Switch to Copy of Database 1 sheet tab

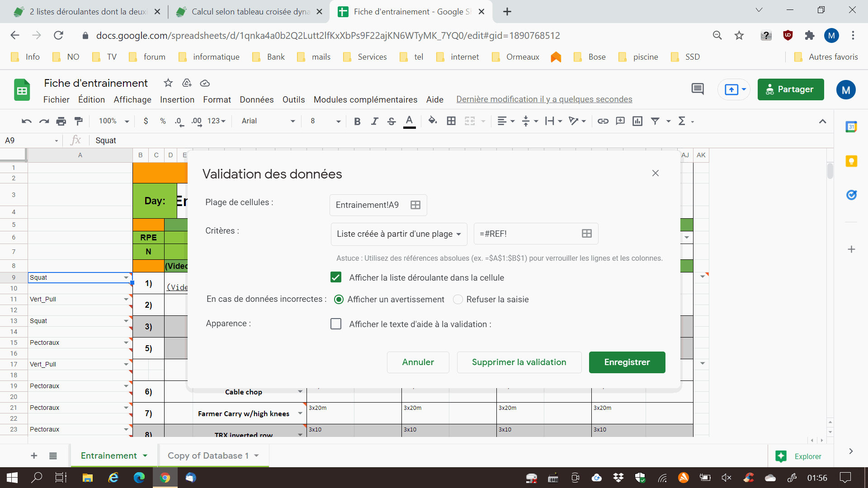208,455
